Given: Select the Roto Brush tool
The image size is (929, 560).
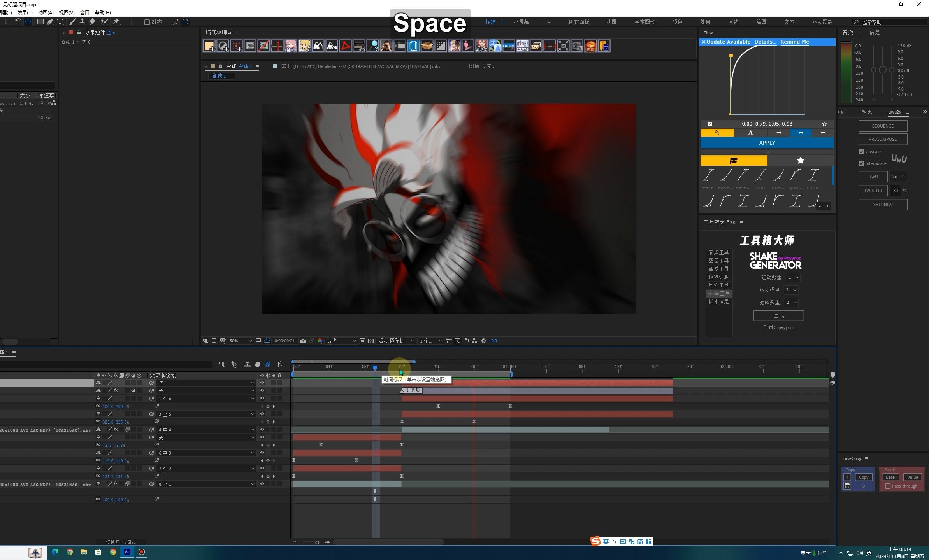Looking at the screenshot, I should pyautogui.click(x=104, y=22).
